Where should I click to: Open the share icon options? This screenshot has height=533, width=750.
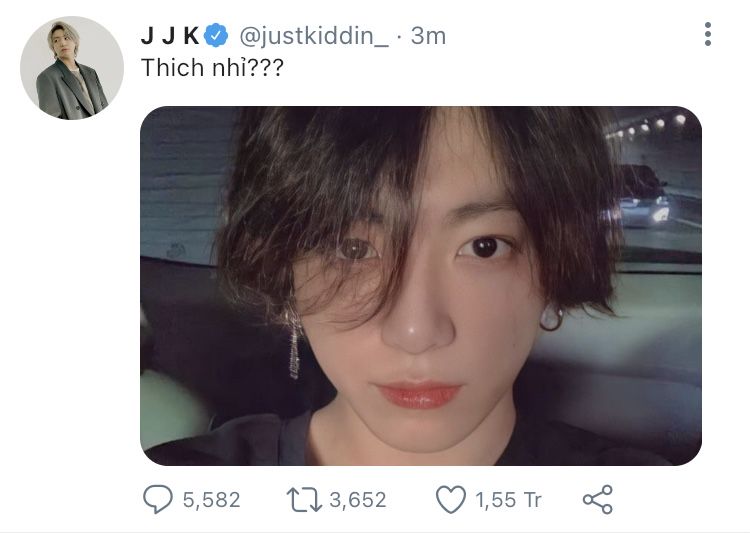598,500
